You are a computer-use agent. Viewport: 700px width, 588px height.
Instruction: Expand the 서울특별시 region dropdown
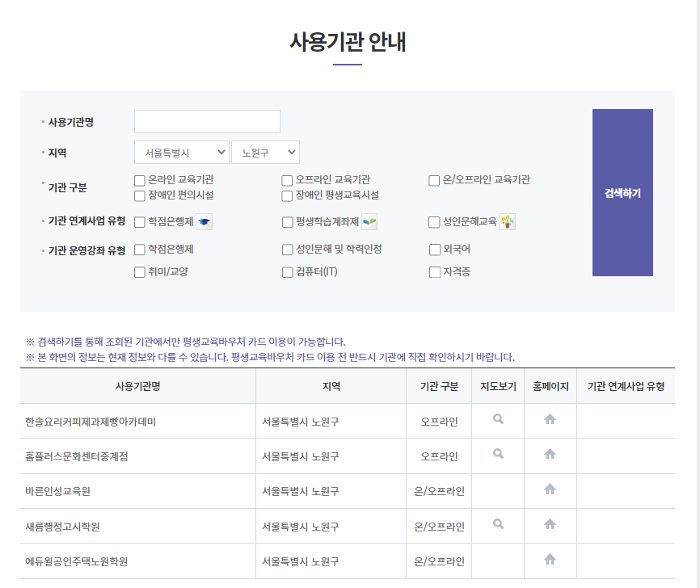click(182, 152)
